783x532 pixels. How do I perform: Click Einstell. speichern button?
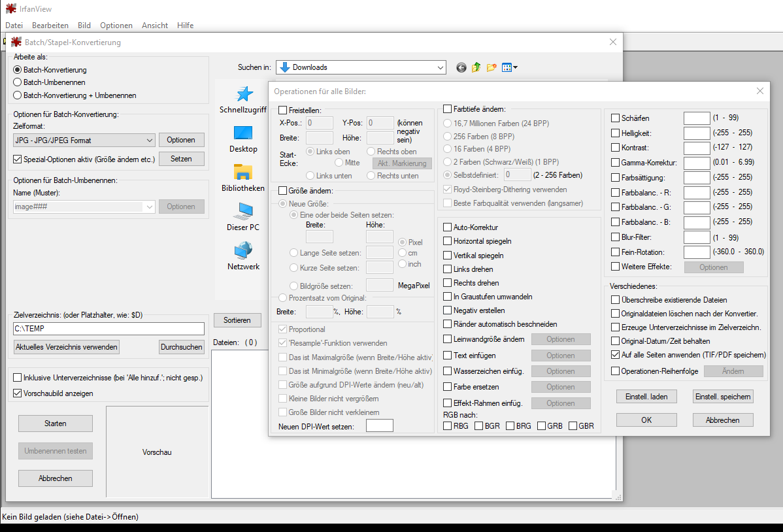[723, 397]
